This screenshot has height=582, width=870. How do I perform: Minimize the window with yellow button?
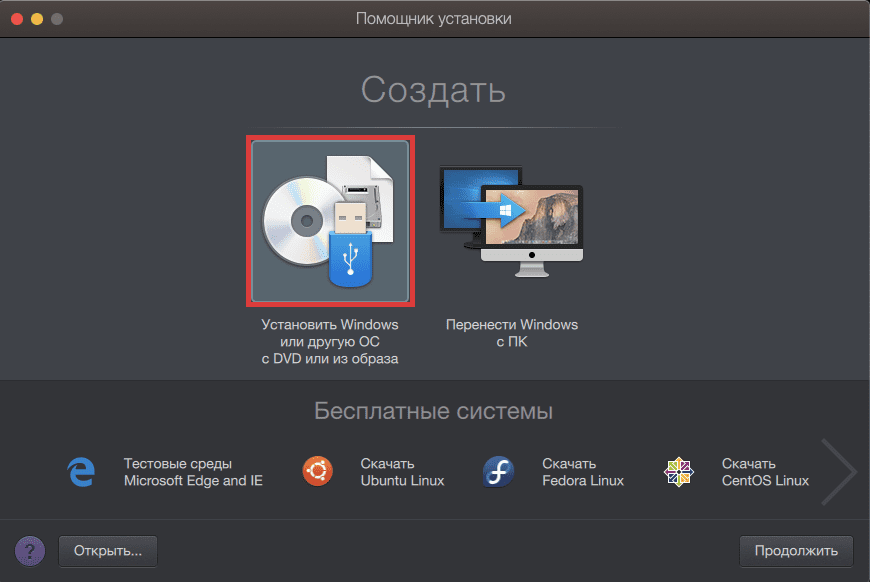[x=37, y=19]
